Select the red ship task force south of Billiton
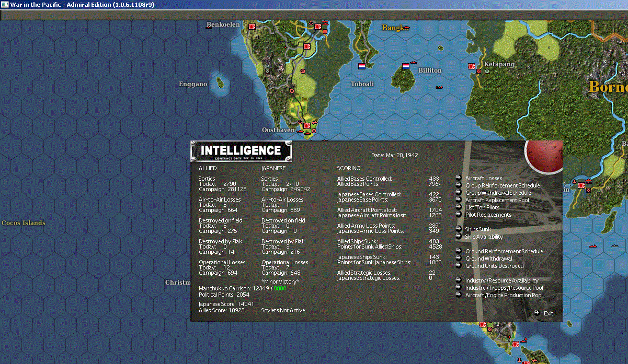The height and width of the screenshot is (364, 628). click(439, 87)
